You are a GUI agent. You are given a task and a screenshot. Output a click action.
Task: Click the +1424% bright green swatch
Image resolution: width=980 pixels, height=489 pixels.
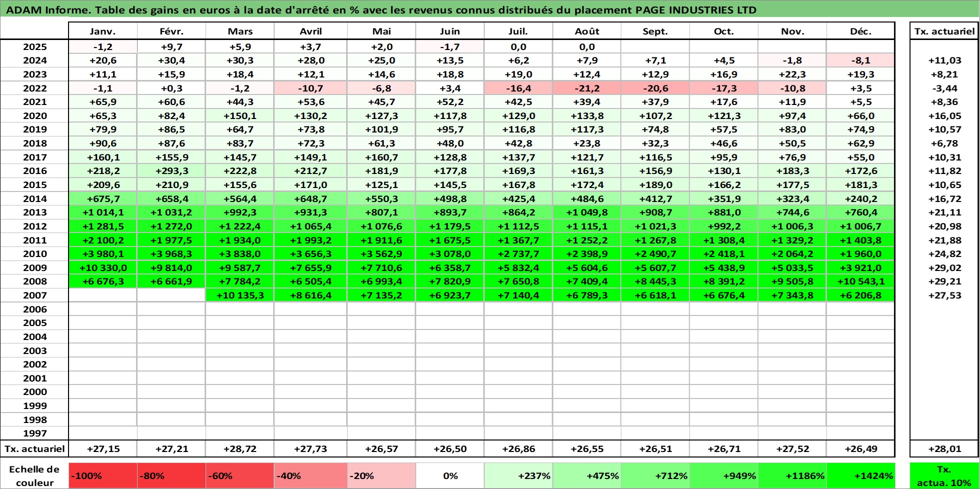(x=861, y=475)
